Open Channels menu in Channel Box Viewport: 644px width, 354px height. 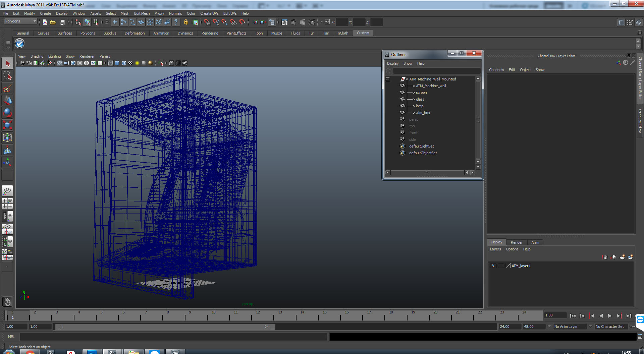pyautogui.click(x=496, y=70)
